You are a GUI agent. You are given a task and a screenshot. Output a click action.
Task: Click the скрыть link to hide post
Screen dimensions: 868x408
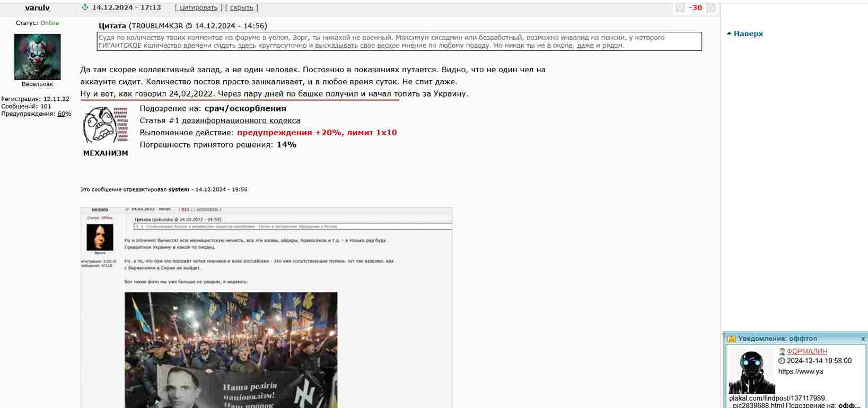point(242,7)
